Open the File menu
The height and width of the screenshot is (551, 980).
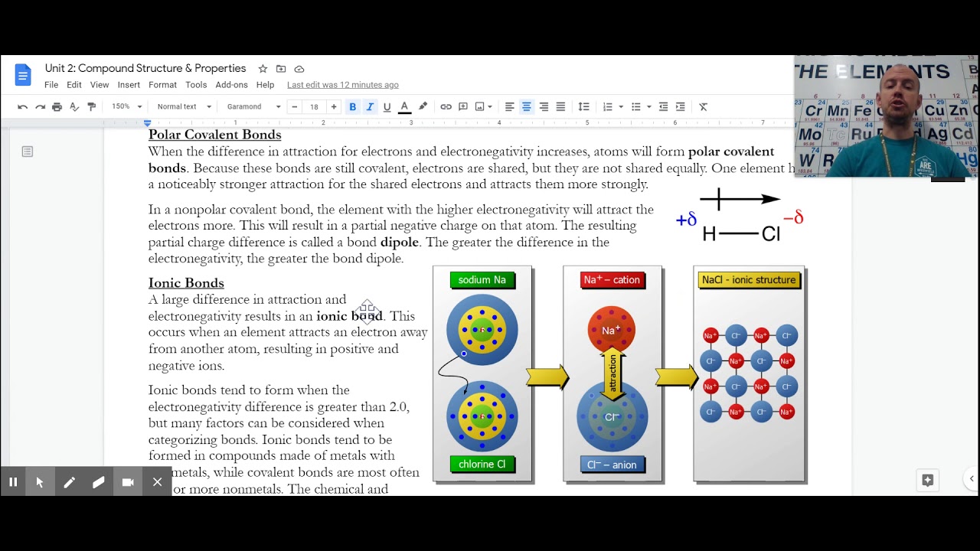51,85
